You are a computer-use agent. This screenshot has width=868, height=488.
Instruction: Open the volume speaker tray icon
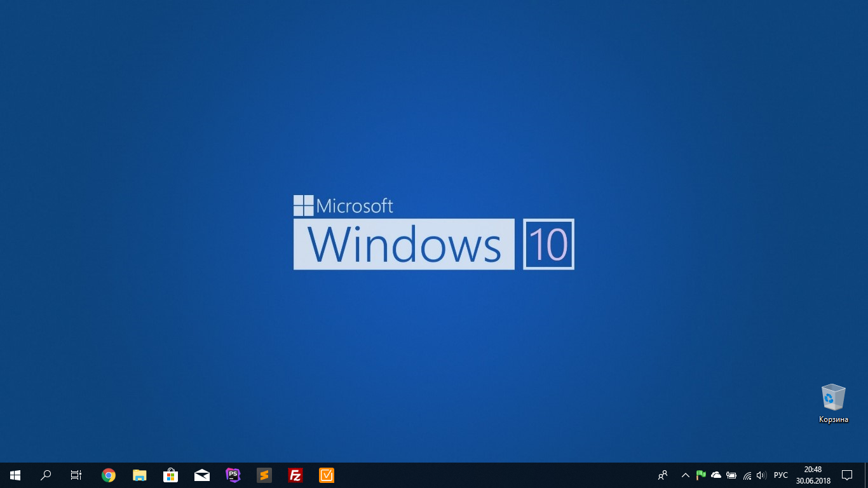coord(762,475)
